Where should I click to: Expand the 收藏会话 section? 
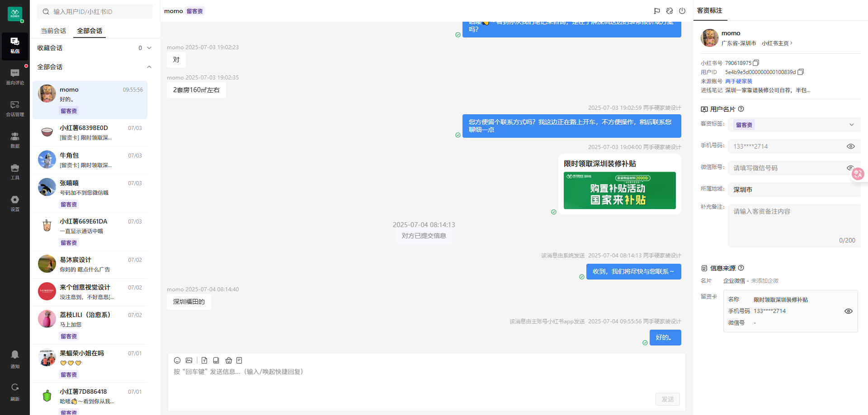tap(149, 47)
